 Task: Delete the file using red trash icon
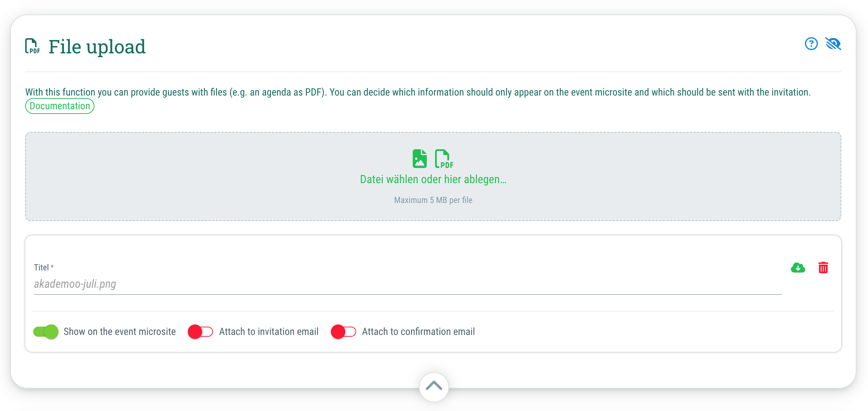(x=823, y=268)
